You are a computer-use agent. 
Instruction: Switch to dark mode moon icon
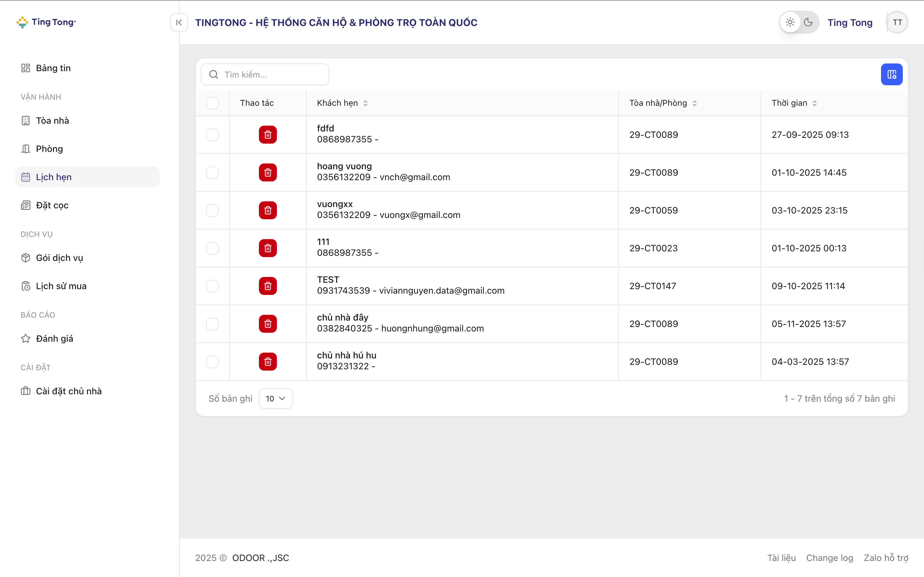click(x=808, y=22)
